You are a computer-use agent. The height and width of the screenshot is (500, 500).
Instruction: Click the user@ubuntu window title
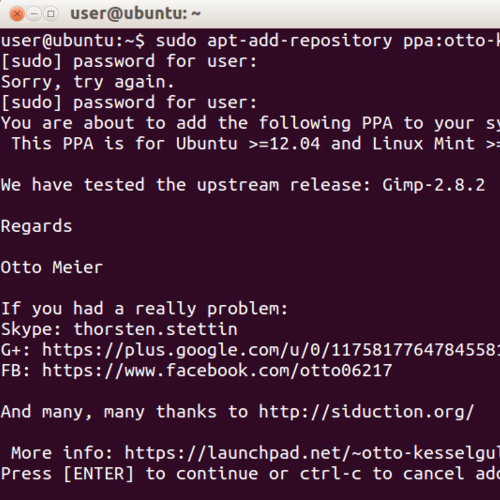click(135, 14)
